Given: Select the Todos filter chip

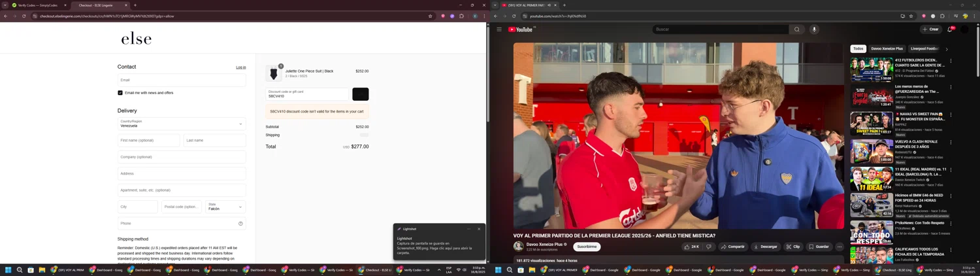Looking at the screenshot, I should pos(858,48).
